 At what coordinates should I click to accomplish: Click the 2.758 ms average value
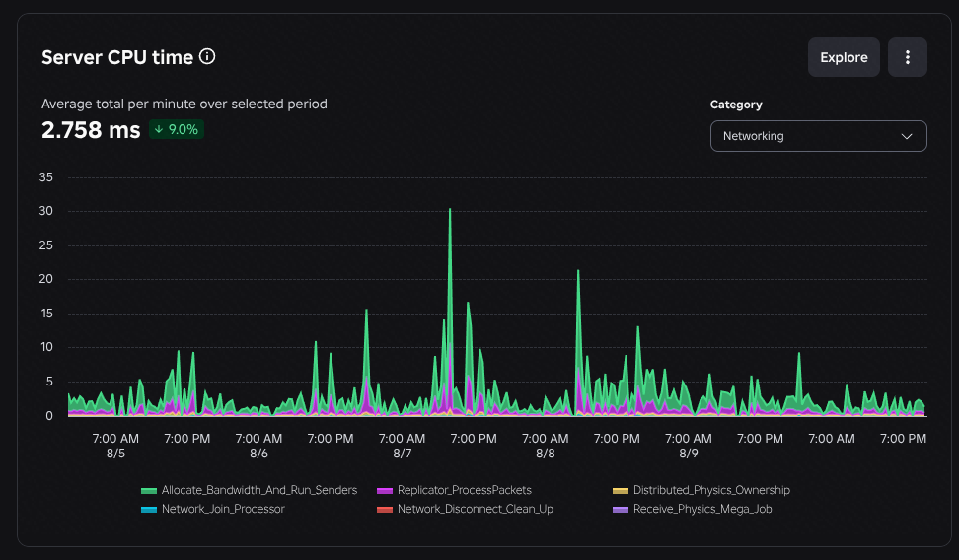pyautogui.click(x=91, y=130)
